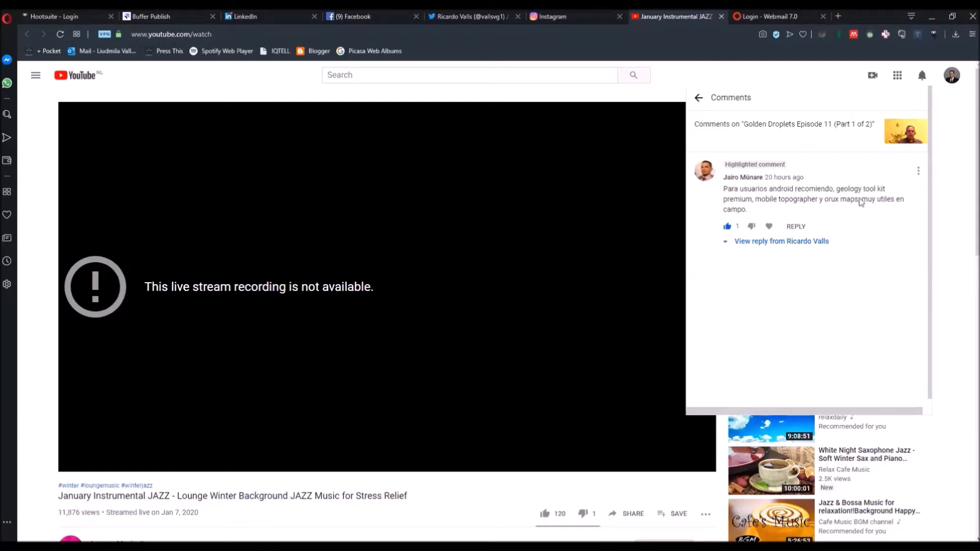980x551 pixels.
Task: Open the Opera sidebar speed dial grid
Action: click(7, 192)
